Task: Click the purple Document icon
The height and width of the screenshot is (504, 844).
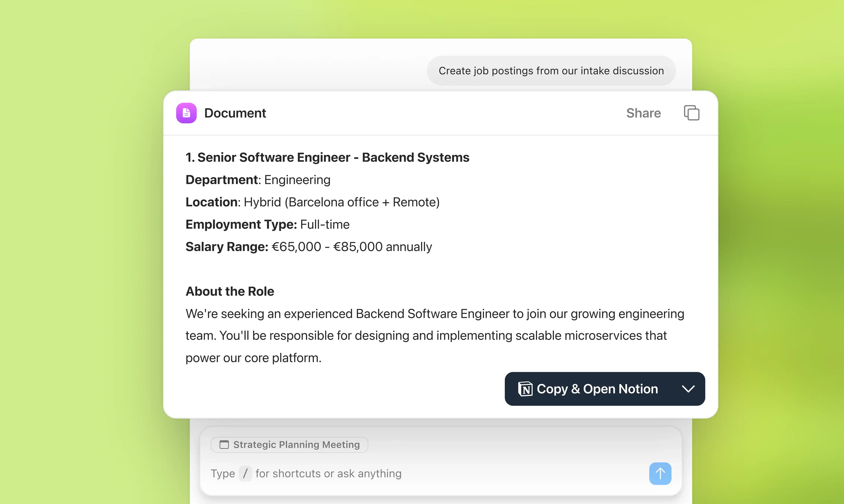Action: (x=186, y=113)
